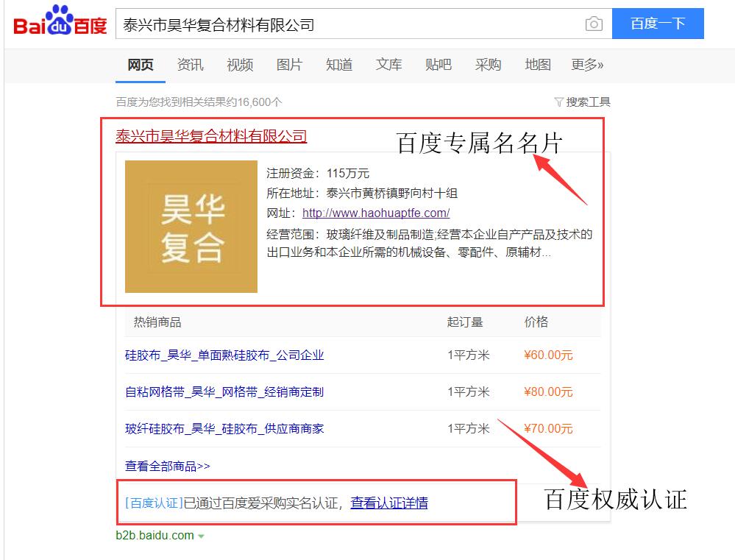Click the 昊华复合 company logo thumbnail
The height and width of the screenshot is (560, 735).
point(191,227)
